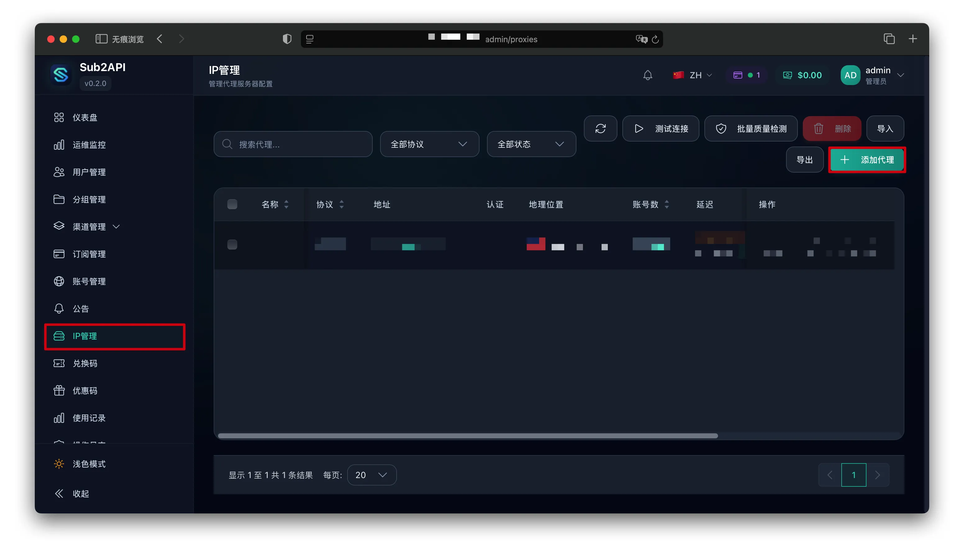
Task: Click the 搜索代理 search field
Action: point(293,144)
